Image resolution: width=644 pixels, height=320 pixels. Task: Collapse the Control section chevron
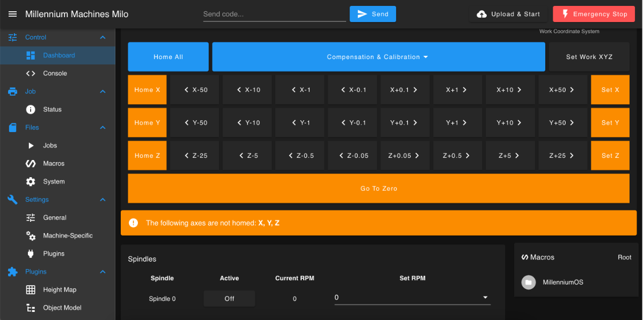pos(103,37)
